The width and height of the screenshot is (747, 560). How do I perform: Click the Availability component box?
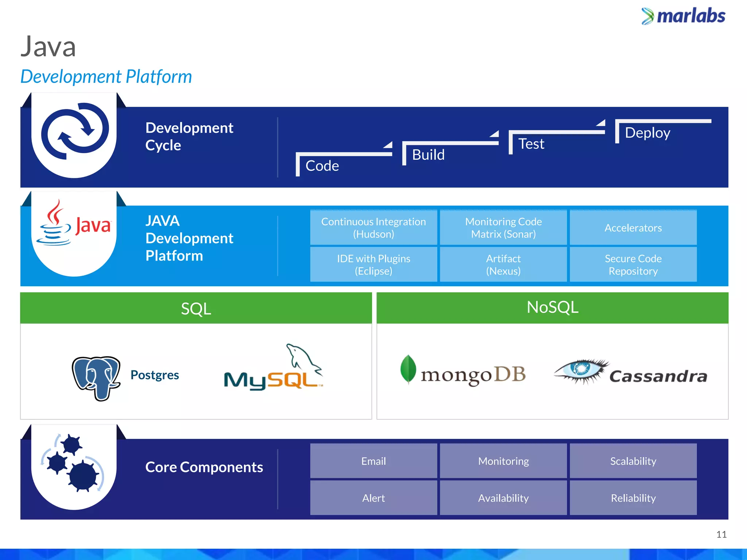click(503, 498)
